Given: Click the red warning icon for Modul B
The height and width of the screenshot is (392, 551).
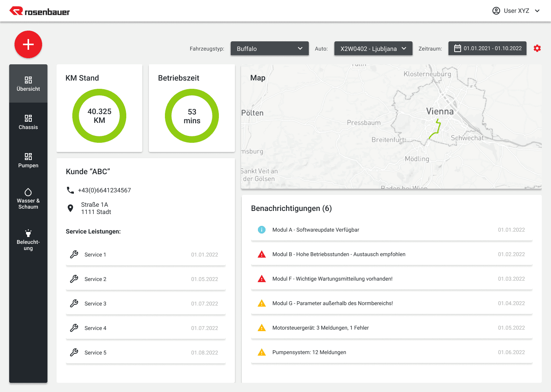Looking at the screenshot, I should pos(262,254).
